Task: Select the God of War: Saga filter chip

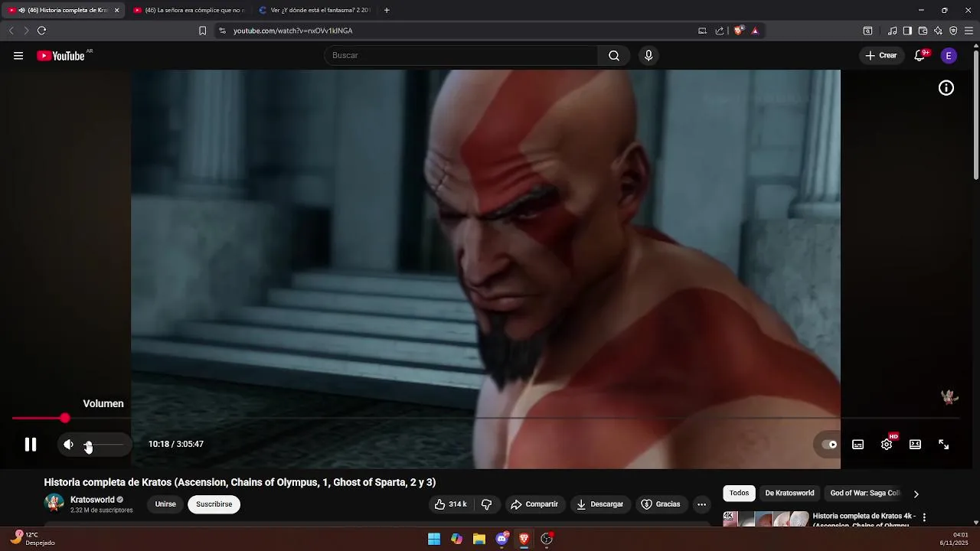Action: click(865, 494)
